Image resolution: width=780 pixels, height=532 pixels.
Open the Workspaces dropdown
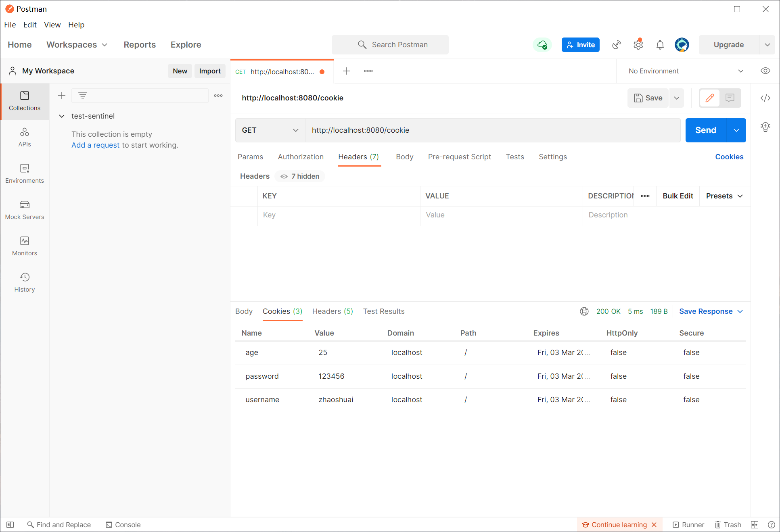point(77,45)
